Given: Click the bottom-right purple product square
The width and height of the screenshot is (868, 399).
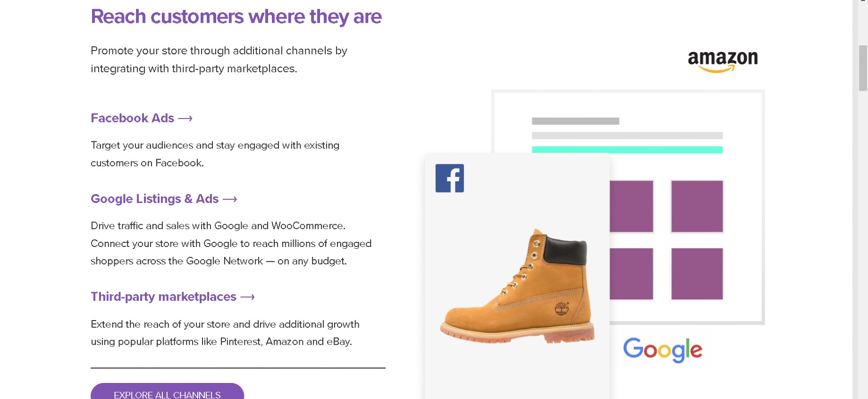Looking at the screenshot, I should tap(696, 274).
